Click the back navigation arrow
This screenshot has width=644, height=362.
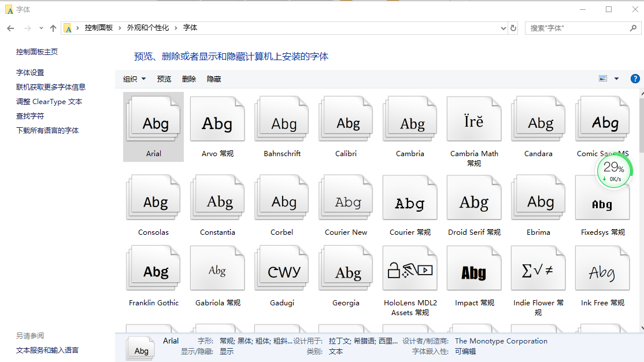click(10, 27)
